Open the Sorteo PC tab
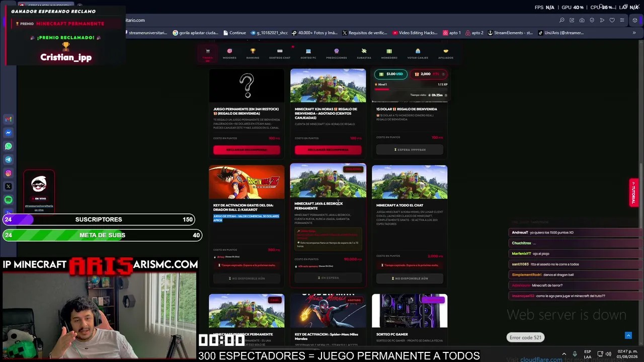Image resolution: width=644 pixels, height=362 pixels. (x=308, y=53)
